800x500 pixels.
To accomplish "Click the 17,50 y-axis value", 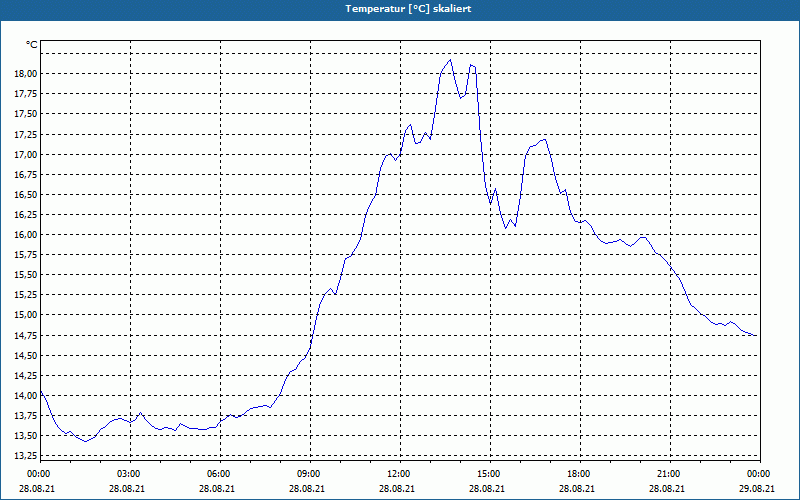I will tap(24, 114).
